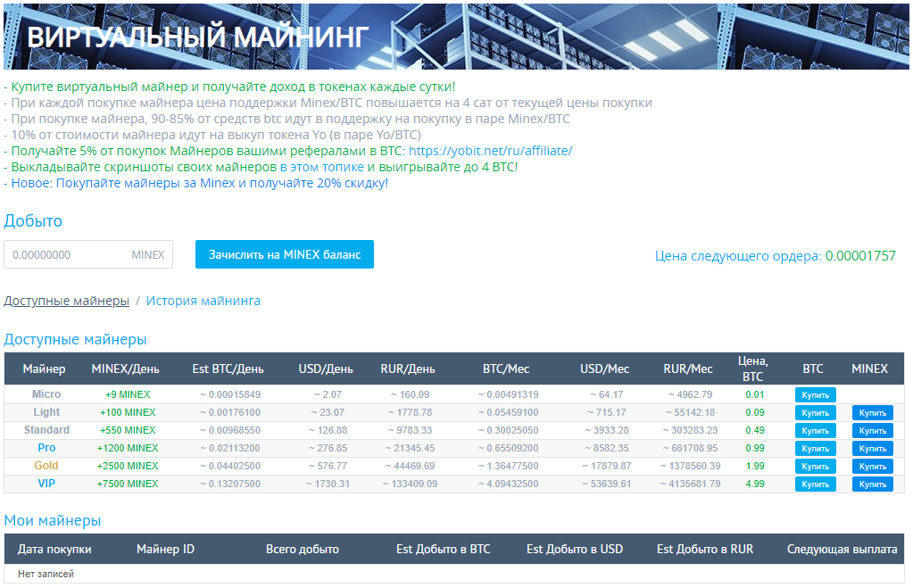Buy the Standard miner with BTC
Screen dimensions: 913x588
pos(815,430)
